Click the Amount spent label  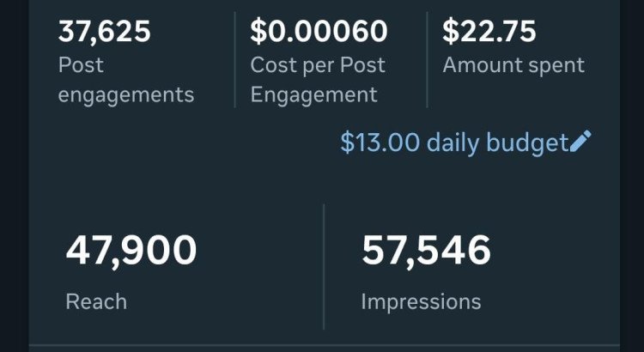coord(513,65)
